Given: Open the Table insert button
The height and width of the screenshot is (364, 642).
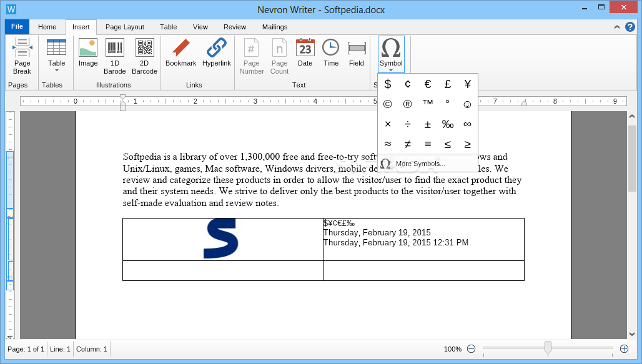Looking at the screenshot, I should point(56,56).
